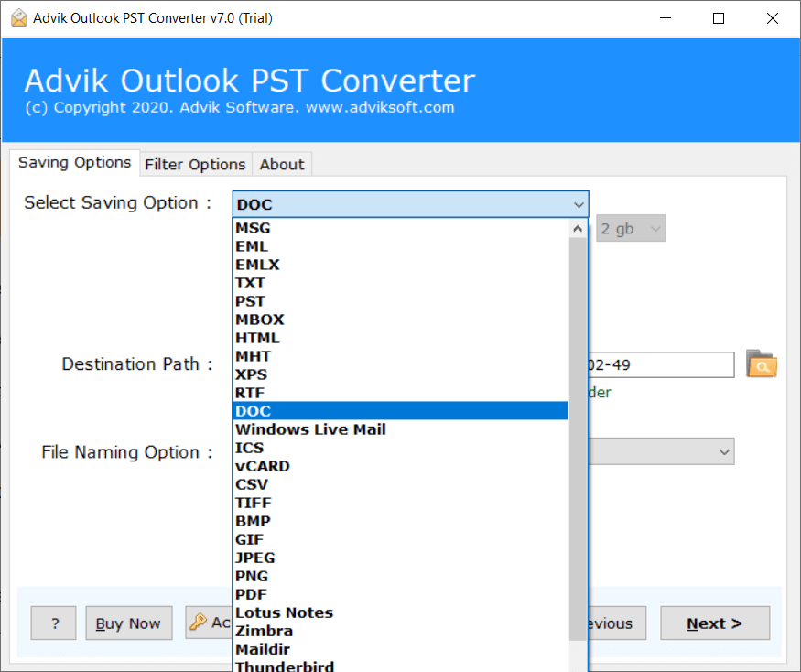Screen dimensions: 801x672
Task: Open the destination folder browse icon
Action: tap(762, 364)
